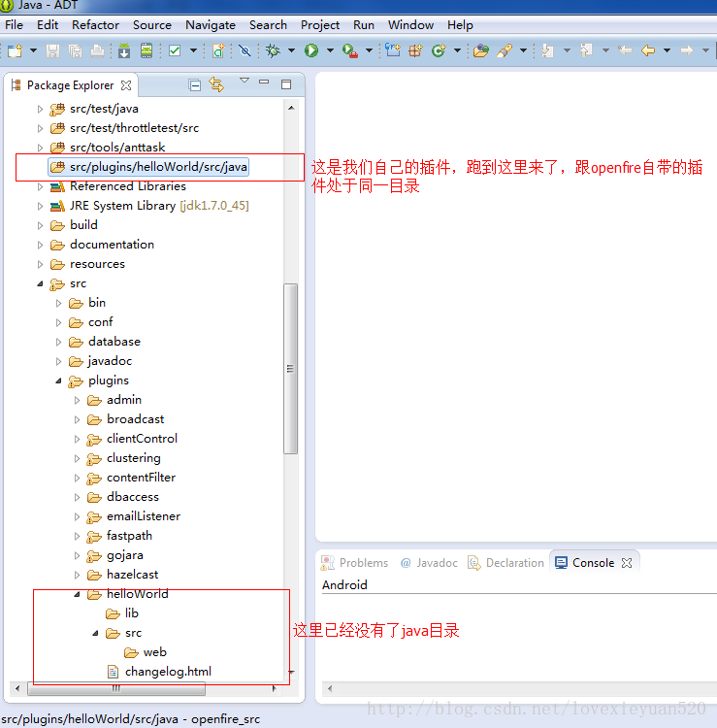Image resolution: width=717 pixels, height=728 pixels.
Task: Click the Search flashlight toolbar icon
Action: [505, 50]
